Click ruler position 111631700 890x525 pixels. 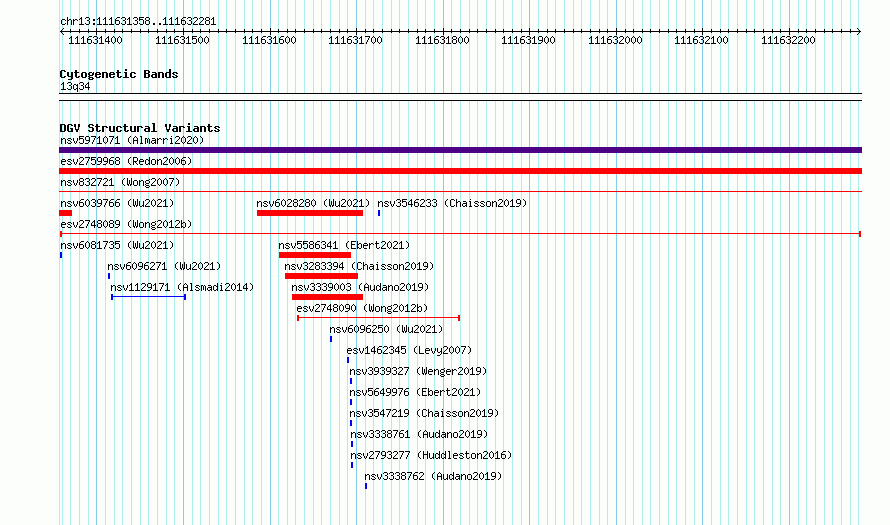pyautogui.click(x=355, y=40)
